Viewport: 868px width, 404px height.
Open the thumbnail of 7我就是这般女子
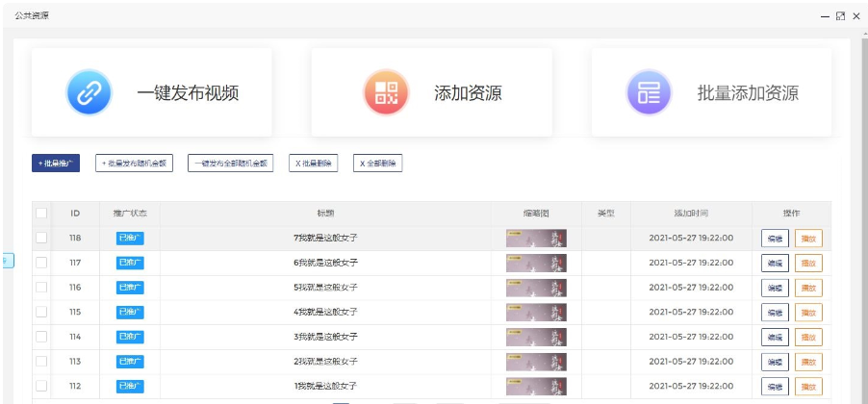point(536,238)
